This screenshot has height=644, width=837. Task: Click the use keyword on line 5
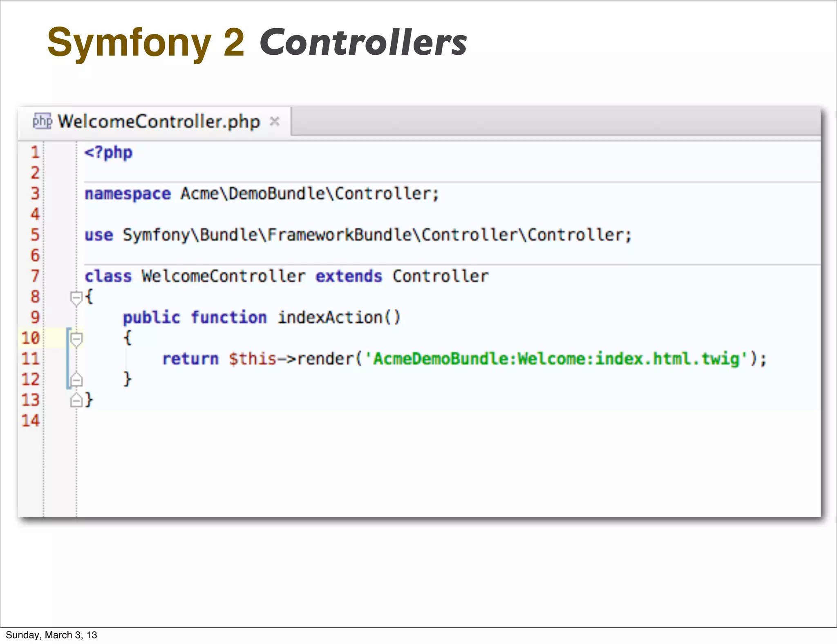(x=98, y=235)
